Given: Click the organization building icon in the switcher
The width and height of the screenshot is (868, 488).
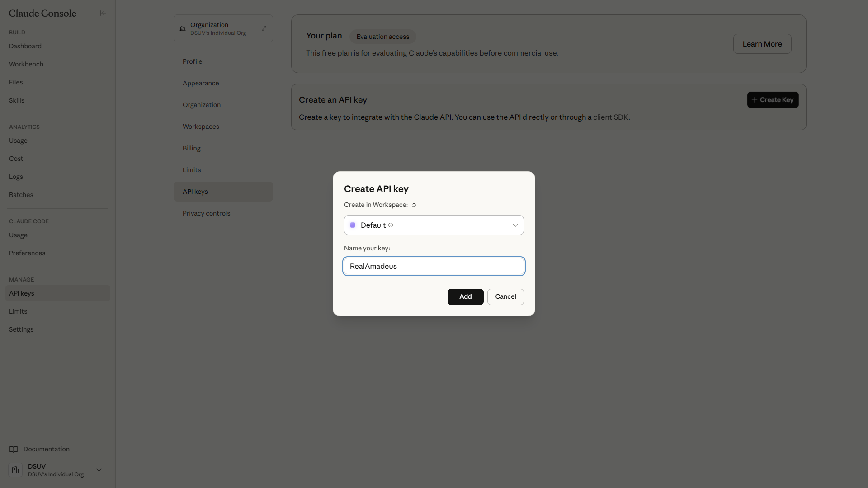Looking at the screenshot, I should (183, 28).
